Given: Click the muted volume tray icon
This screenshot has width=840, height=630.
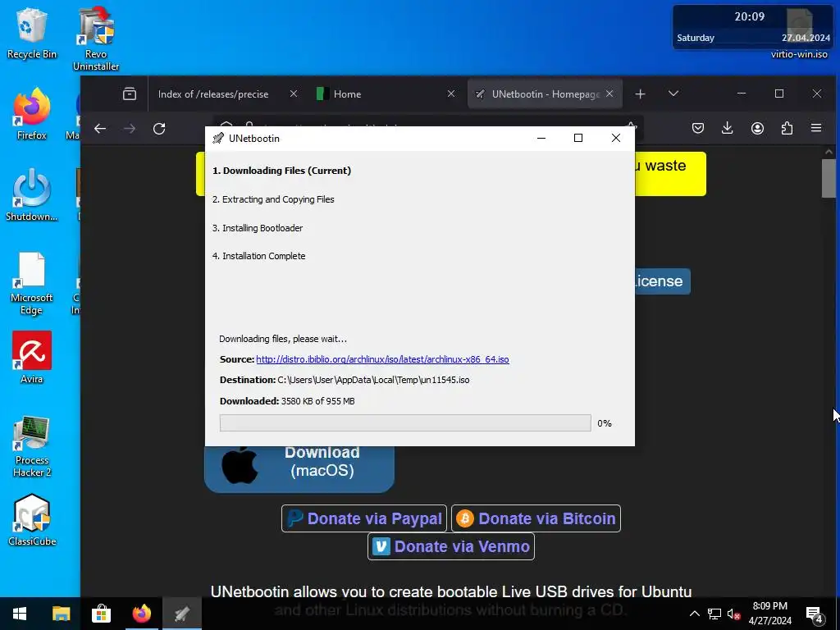Looking at the screenshot, I should coord(734,614).
